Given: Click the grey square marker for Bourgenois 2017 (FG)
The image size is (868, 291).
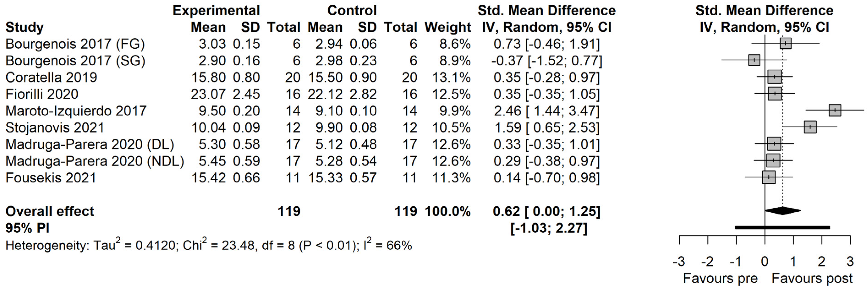Looking at the screenshot, I should click(x=785, y=44).
